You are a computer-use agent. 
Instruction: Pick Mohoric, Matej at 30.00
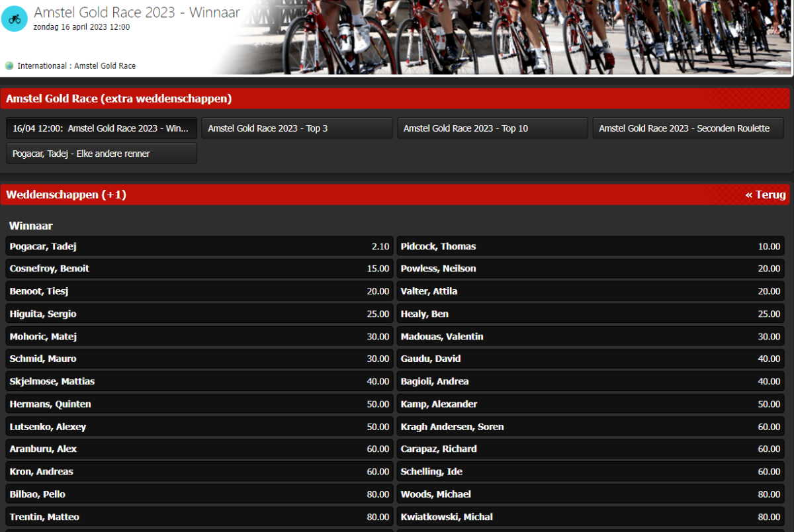pyautogui.click(x=199, y=336)
